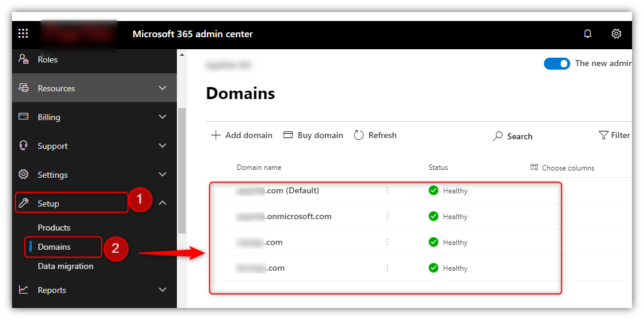Click the sidebar scroll up arrow
Image resolution: width=644 pixels, height=320 pixels.
(182, 55)
